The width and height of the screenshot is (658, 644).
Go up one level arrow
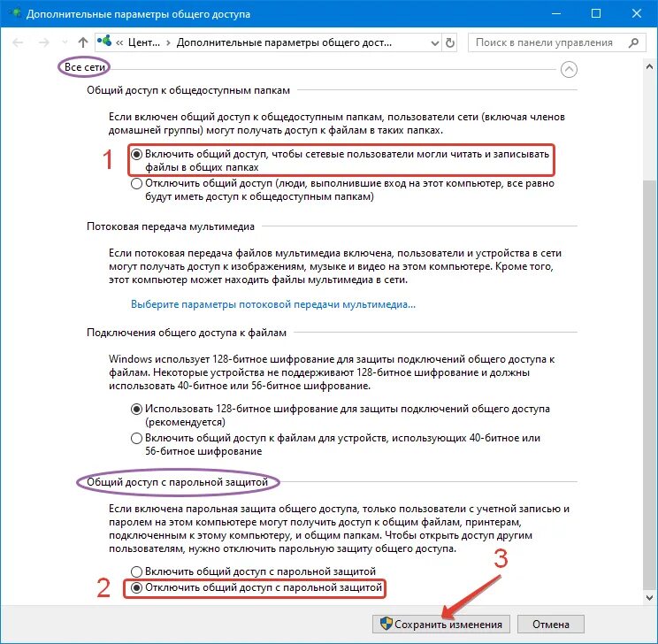coord(82,42)
